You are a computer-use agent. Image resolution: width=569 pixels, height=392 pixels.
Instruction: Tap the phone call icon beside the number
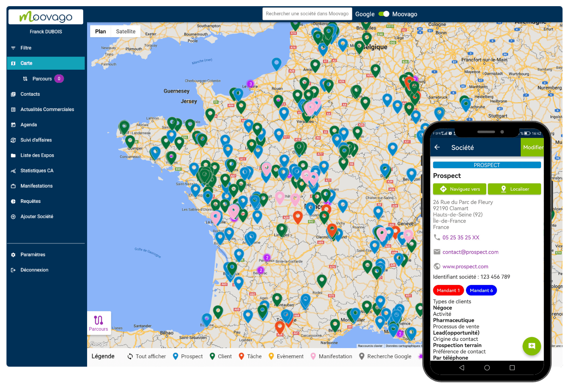437,237
